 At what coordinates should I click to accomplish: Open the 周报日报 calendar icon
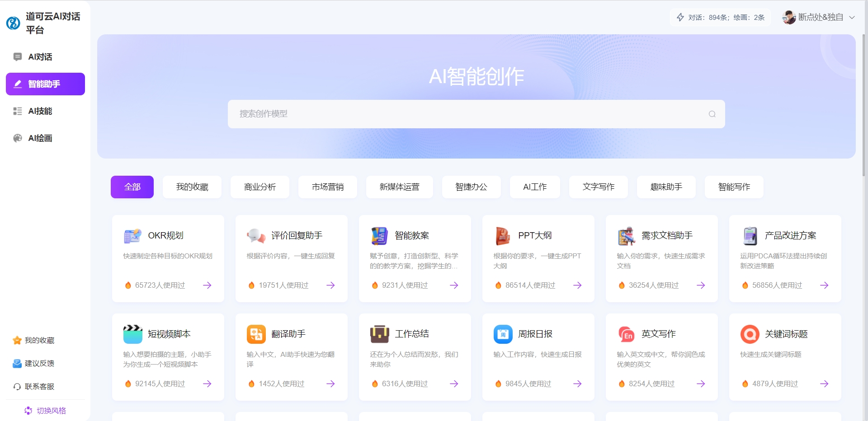[503, 334]
